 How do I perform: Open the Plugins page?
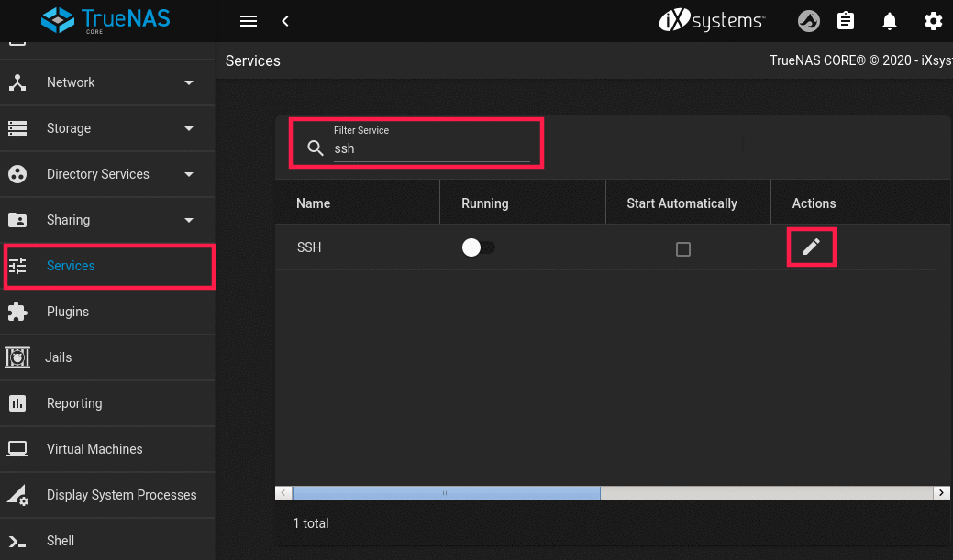coord(68,312)
